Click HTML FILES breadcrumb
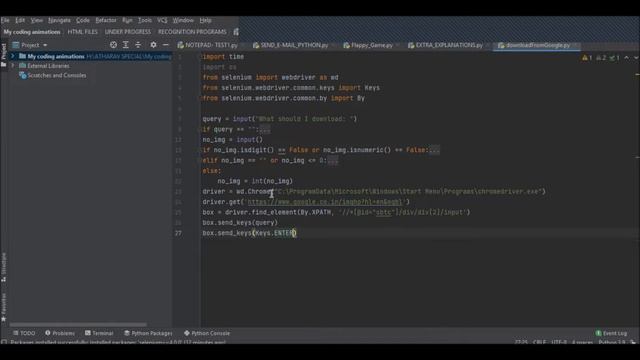Image resolution: width=640 pixels, height=360 pixels. pyautogui.click(x=82, y=32)
